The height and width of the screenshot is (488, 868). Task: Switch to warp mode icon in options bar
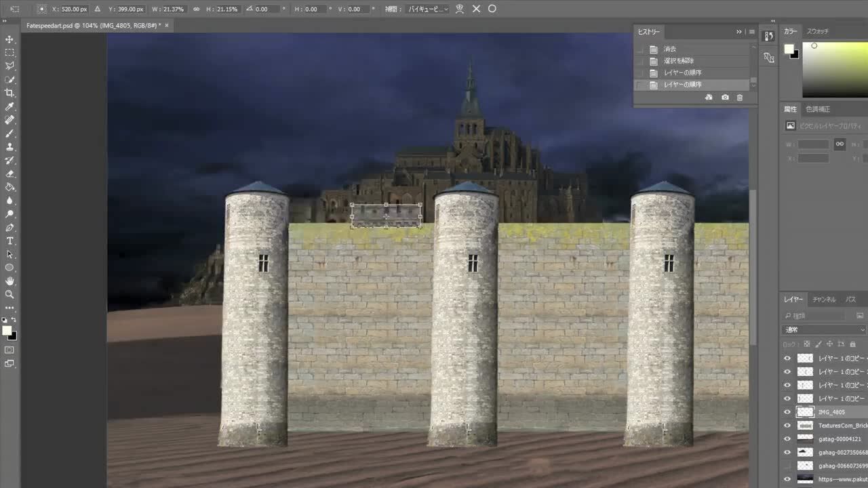[460, 9]
